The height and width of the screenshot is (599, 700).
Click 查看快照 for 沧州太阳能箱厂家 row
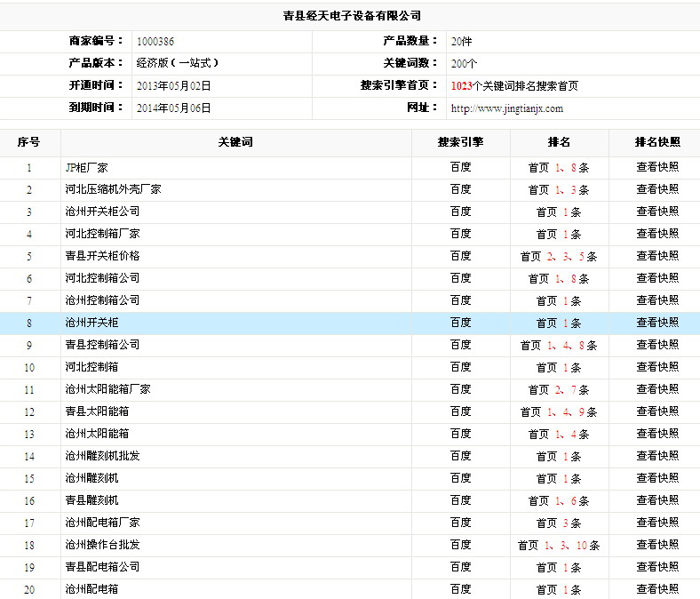[x=657, y=389]
